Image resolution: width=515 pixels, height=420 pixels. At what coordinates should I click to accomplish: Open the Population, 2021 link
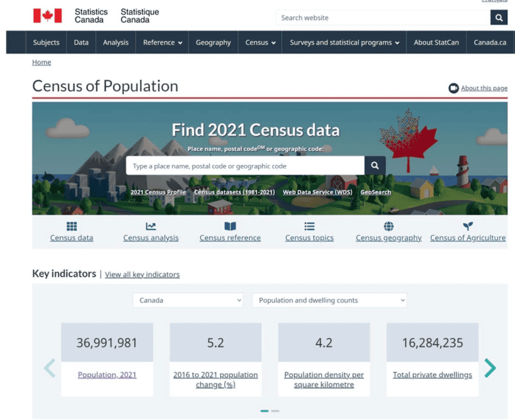[x=107, y=375]
